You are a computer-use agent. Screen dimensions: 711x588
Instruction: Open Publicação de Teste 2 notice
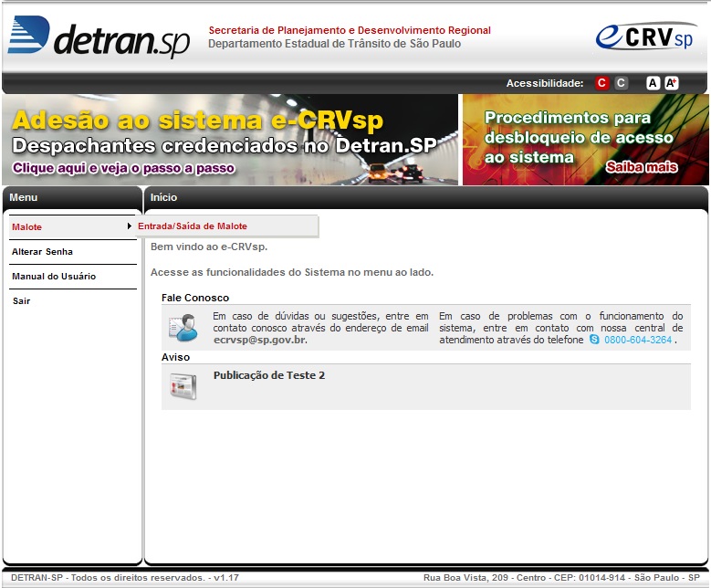(269, 375)
